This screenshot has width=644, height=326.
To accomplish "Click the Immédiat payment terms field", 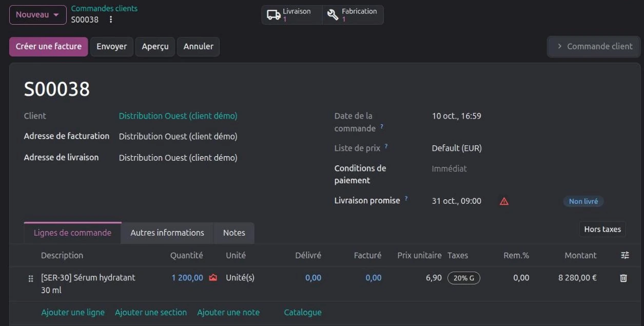I will coord(450,168).
